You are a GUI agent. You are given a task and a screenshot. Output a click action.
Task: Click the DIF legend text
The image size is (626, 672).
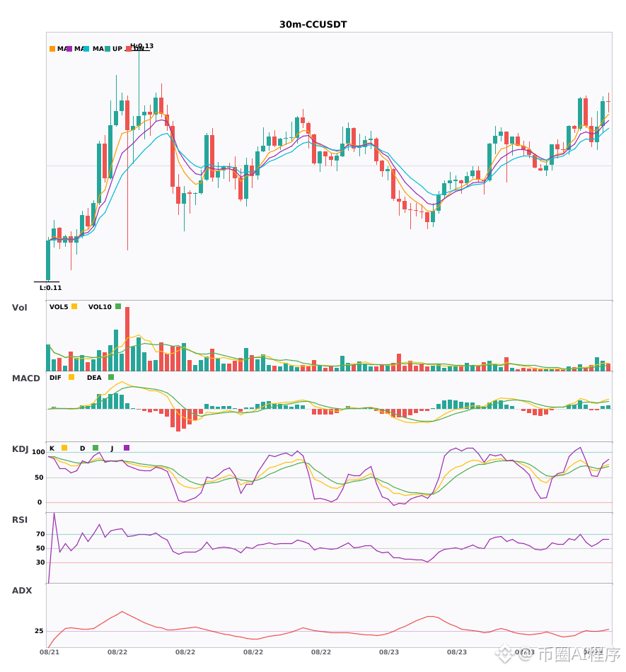(55, 378)
